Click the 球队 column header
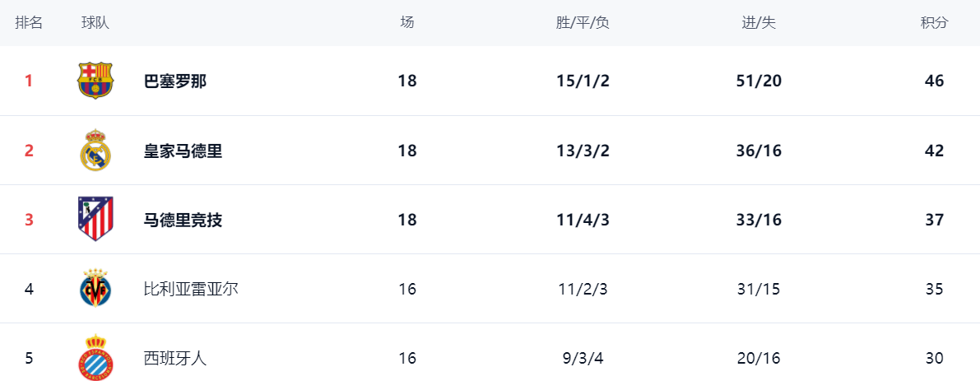980x390 pixels. coord(95,23)
